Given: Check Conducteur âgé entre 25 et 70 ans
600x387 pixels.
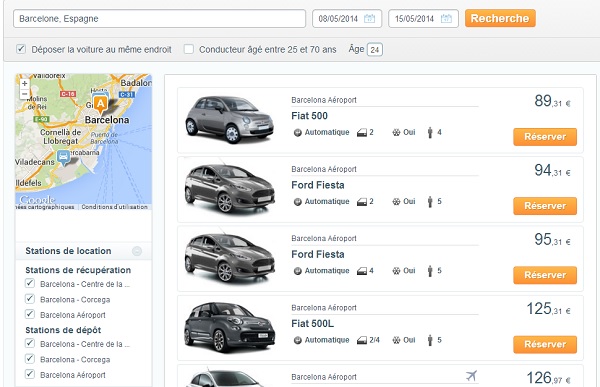Looking at the screenshot, I should pos(189,49).
